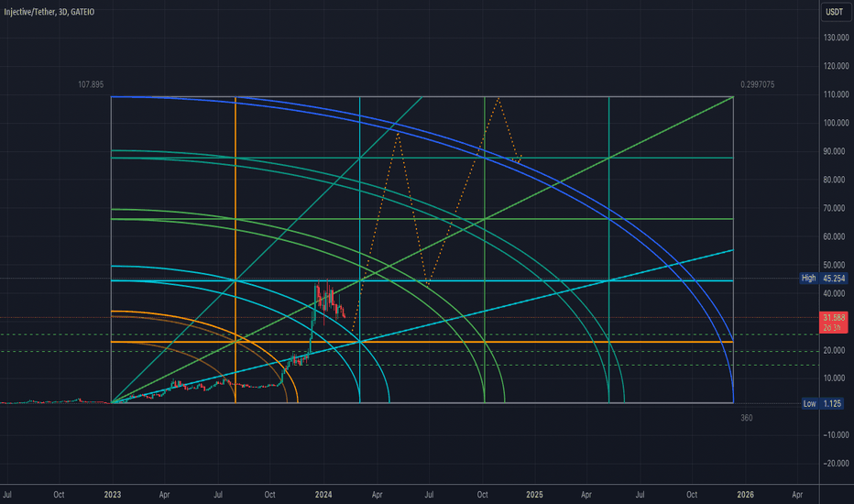Click the 120.000 price axis label
The width and height of the screenshot is (854, 504).
836,66
